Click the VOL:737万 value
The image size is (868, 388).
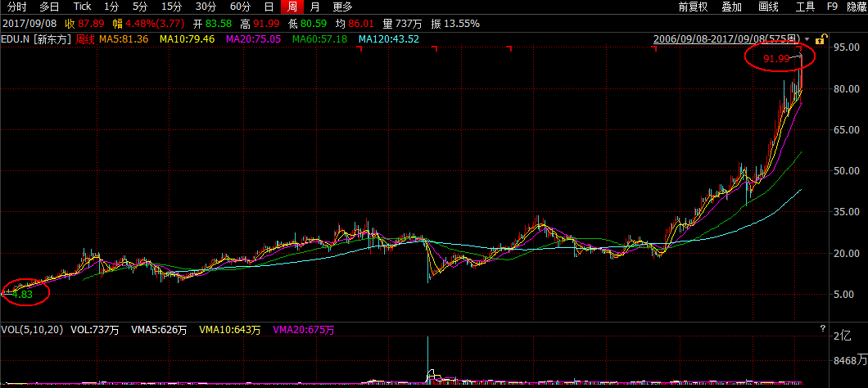[95, 330]
